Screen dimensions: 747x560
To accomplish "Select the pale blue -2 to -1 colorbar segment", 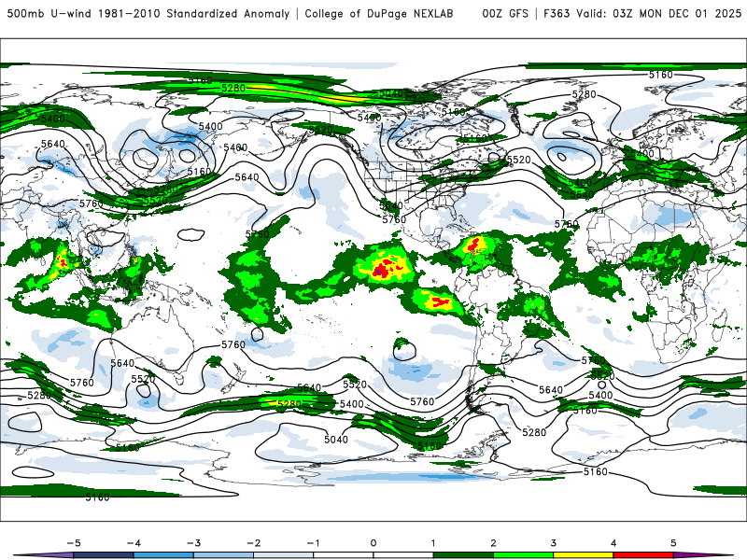I will tap(284, 555).
